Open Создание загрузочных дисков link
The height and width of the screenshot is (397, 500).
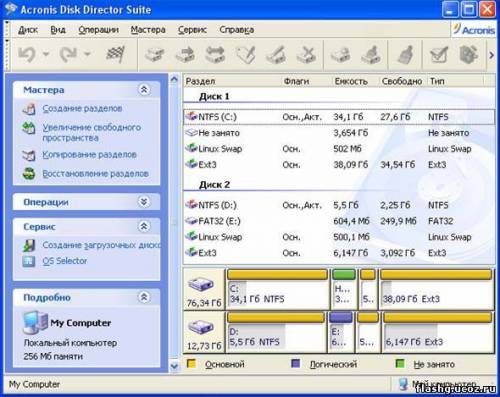click(x=101, y=245)
